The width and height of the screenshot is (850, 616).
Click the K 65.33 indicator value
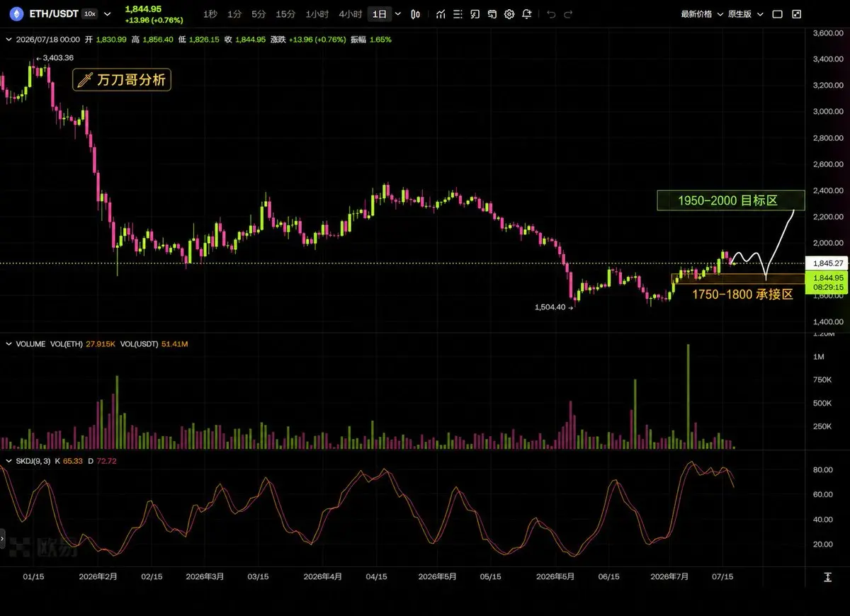pos(69,461)
